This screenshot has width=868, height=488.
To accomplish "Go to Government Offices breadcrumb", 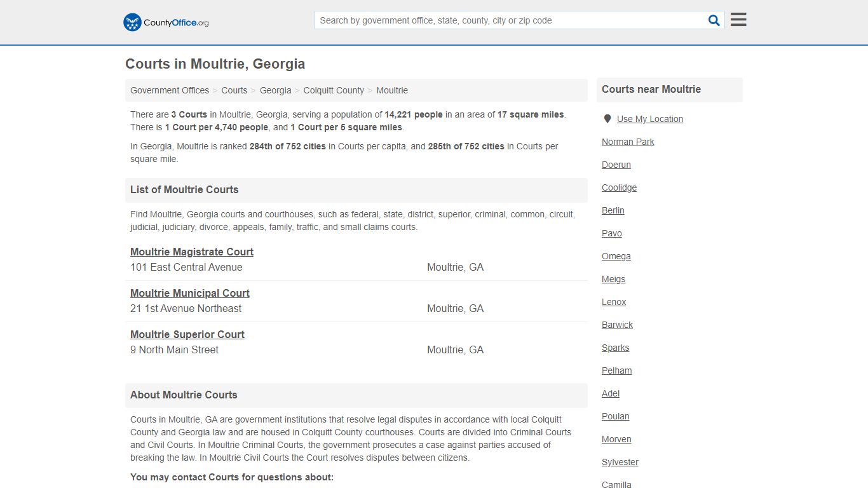I will click(170, 90).
